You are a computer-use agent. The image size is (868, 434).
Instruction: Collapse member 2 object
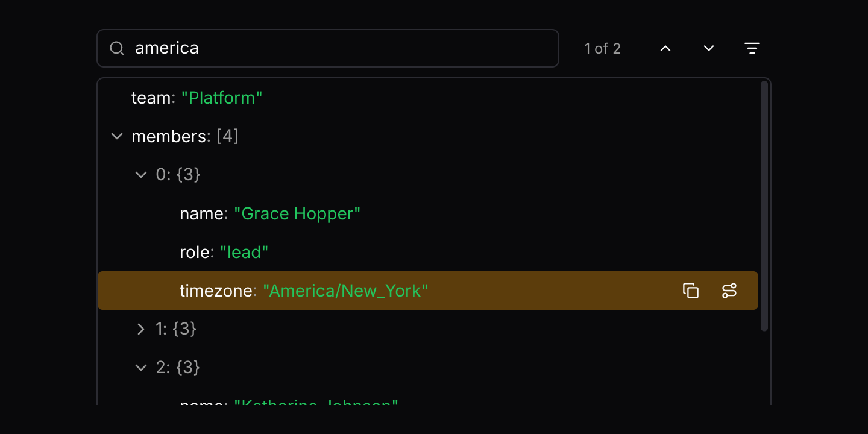click(141, 368)
